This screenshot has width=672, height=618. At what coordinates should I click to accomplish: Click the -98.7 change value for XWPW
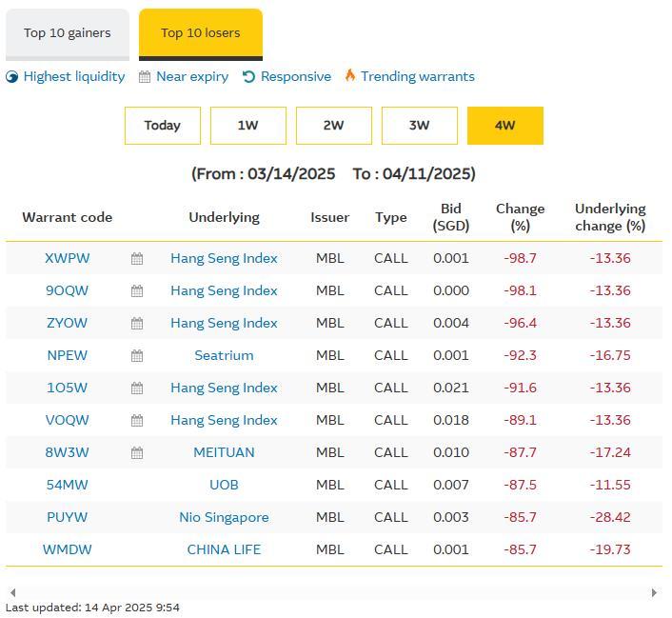pyautogui.click(x=521, y=259)
